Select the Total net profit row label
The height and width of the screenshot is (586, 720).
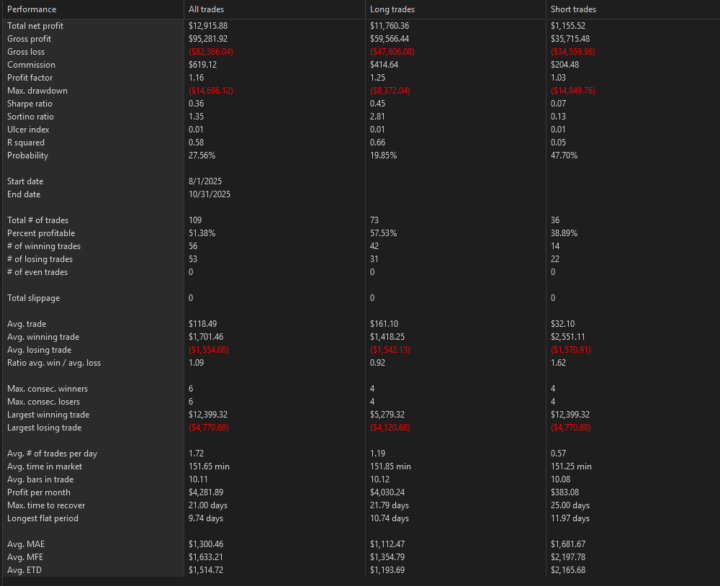pos(35,26)
